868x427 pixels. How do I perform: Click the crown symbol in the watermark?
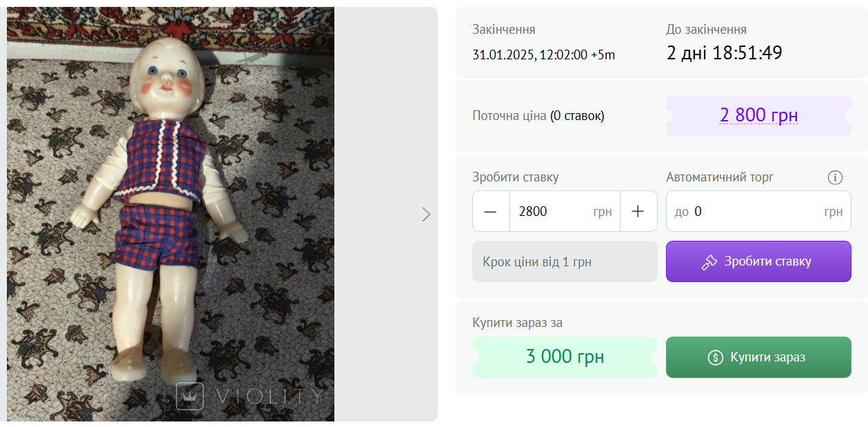[189, 396]
